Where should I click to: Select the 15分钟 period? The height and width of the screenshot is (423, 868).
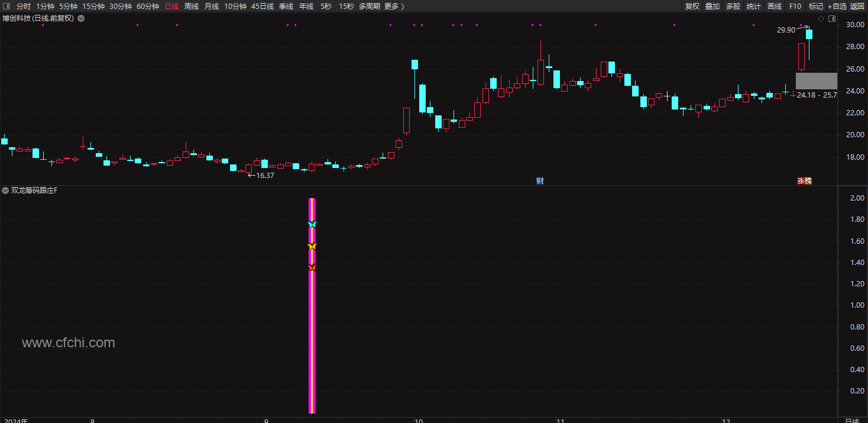coord(93,7)
